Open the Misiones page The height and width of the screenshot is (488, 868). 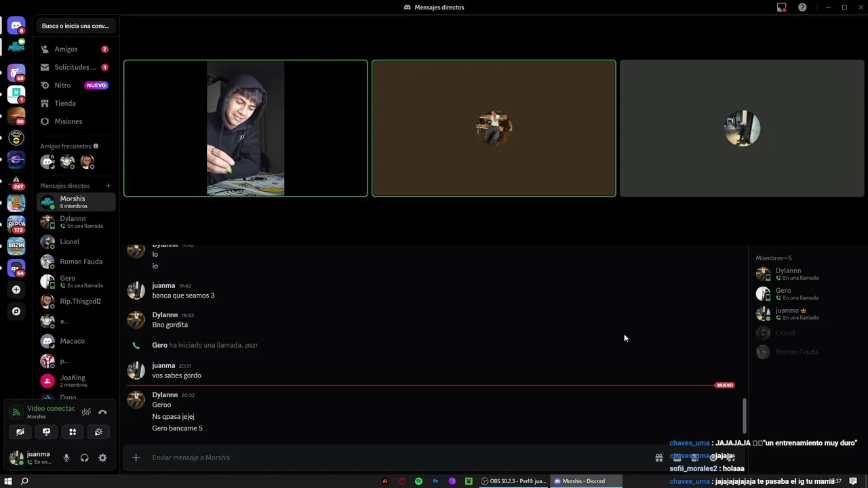[76, 121]
